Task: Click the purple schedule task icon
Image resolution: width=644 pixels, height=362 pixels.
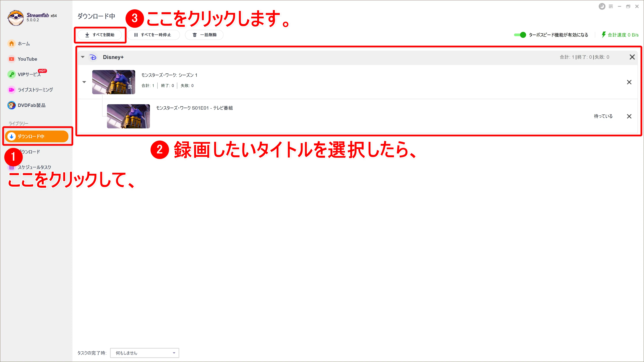Action: coord(12,167)
